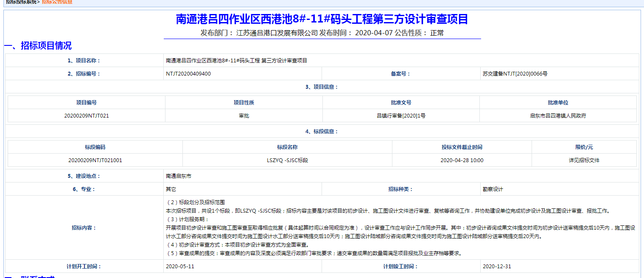
Task: Click the header 3、项目信息
Action: 322,87
